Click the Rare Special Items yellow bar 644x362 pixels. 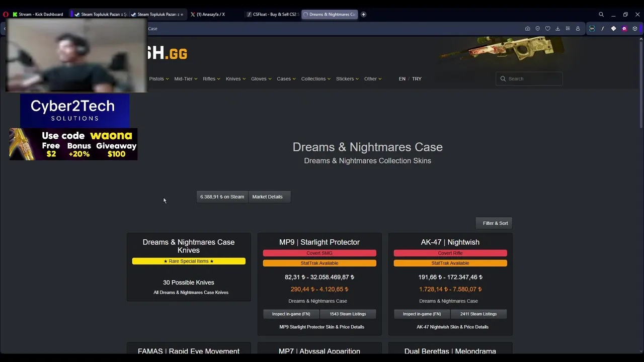189,261
